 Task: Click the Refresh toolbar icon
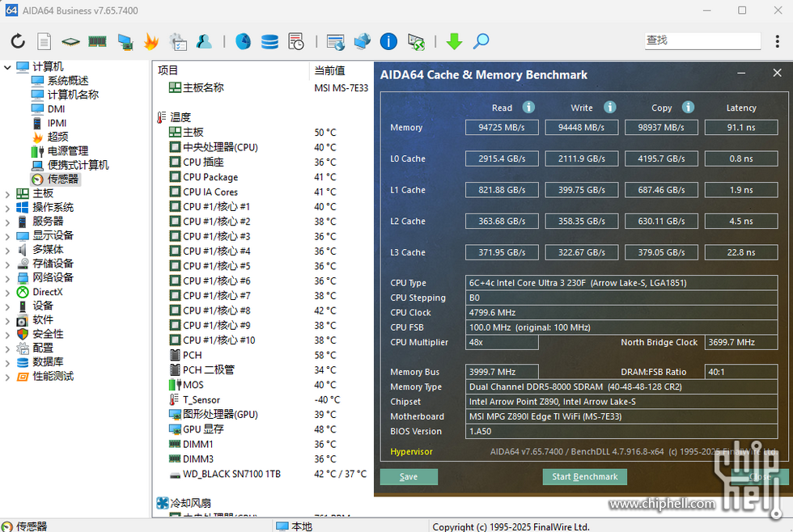click(x=18, y=41)
